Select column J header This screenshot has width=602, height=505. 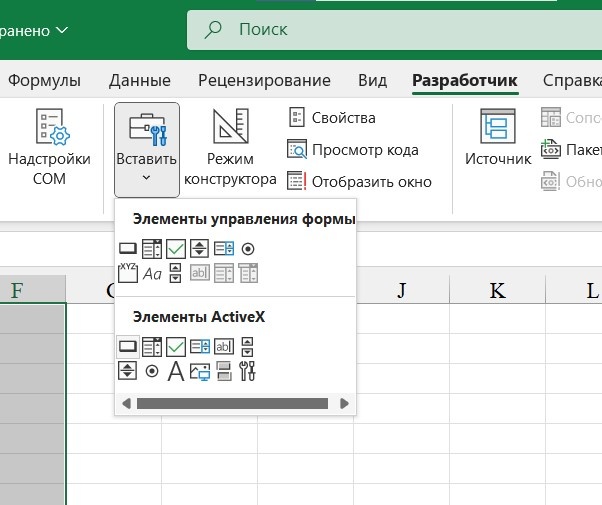point(402,290)
